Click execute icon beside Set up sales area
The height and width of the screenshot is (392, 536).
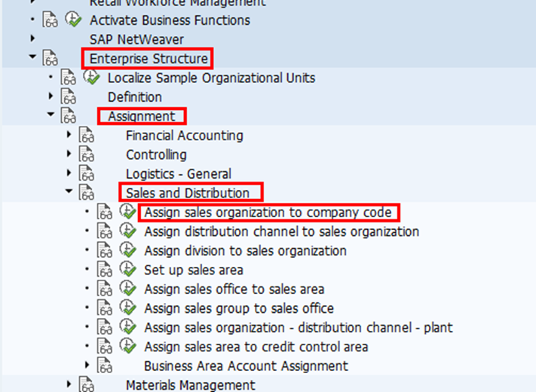(127, 270)
